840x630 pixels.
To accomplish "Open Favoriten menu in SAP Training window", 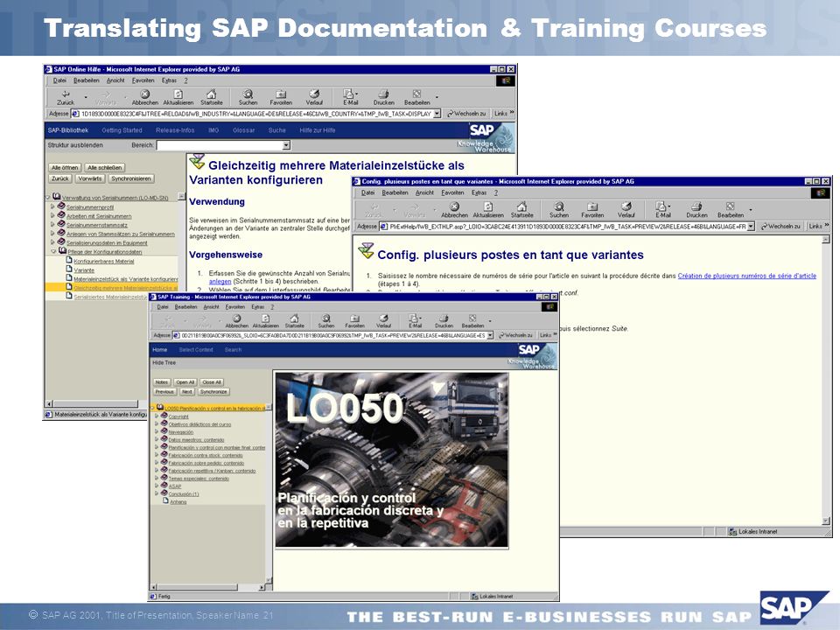I will pyautogui.click(x=235, y=307).
